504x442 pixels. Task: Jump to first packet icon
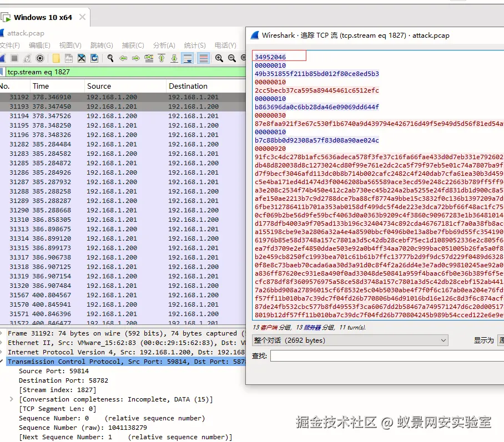[x=162, y=58]
